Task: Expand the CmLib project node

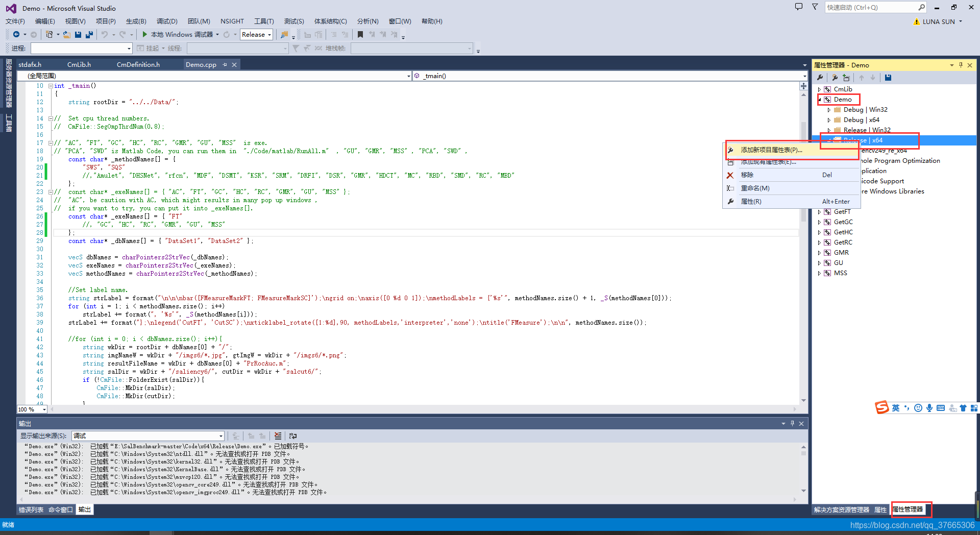Action: pos(820,89)
